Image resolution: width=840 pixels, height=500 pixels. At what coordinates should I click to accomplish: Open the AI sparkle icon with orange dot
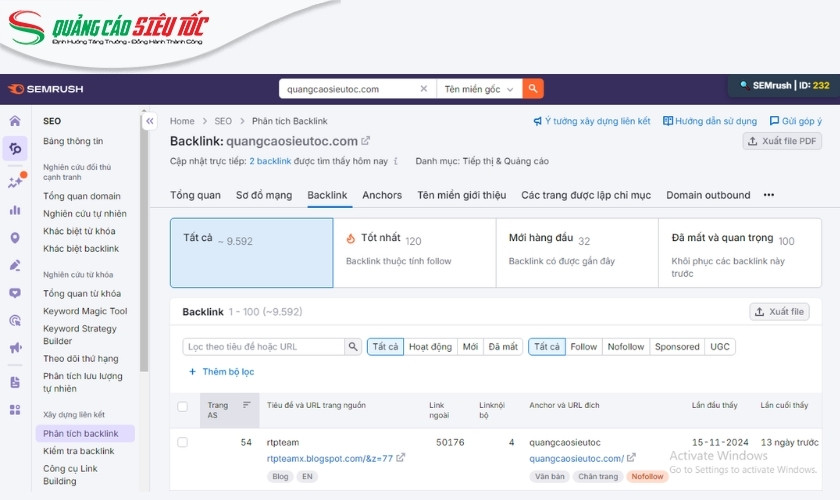pyautogui.click(x=16, y=181)
